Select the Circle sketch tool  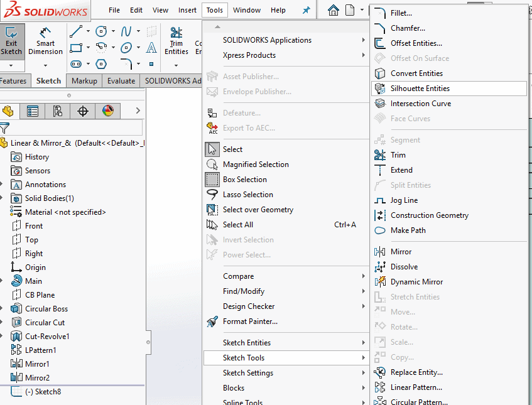[101, 31]
